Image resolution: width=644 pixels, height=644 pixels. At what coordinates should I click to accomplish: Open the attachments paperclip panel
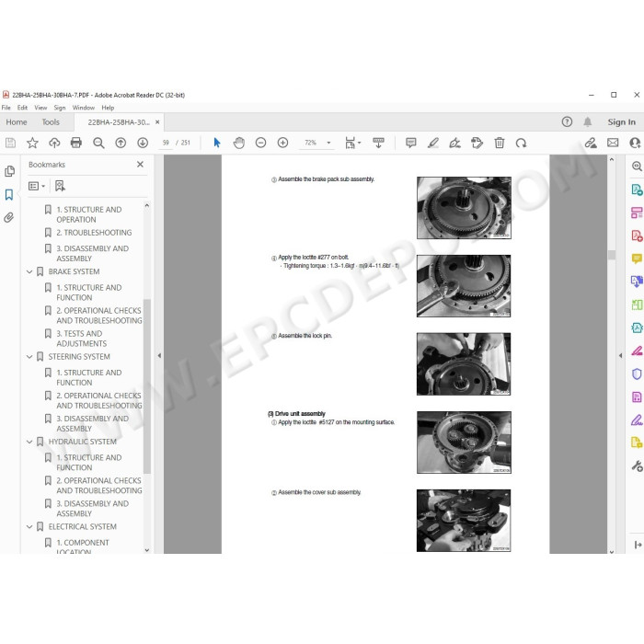[9, 217]
